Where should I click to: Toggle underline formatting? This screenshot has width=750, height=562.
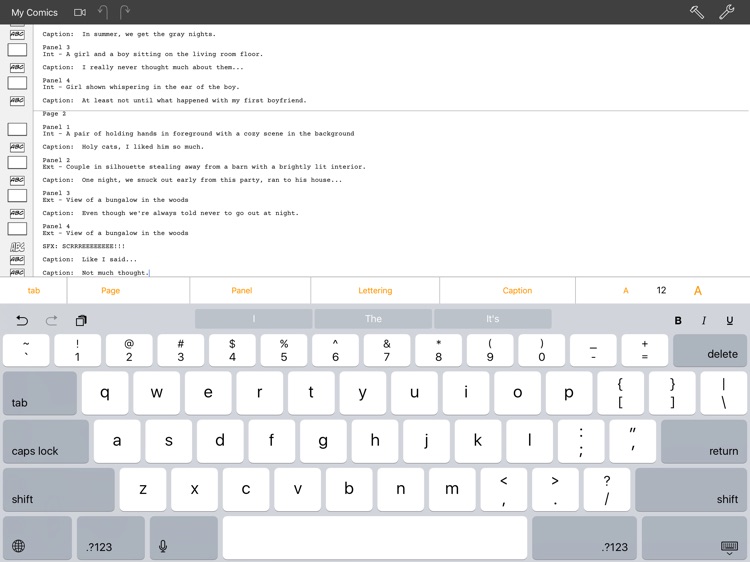729,321
